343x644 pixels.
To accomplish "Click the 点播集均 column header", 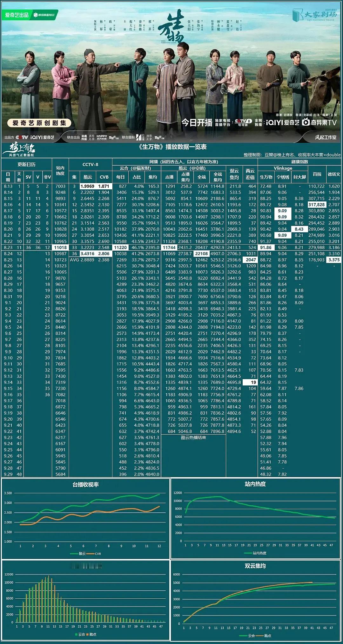I will point(185,177).
